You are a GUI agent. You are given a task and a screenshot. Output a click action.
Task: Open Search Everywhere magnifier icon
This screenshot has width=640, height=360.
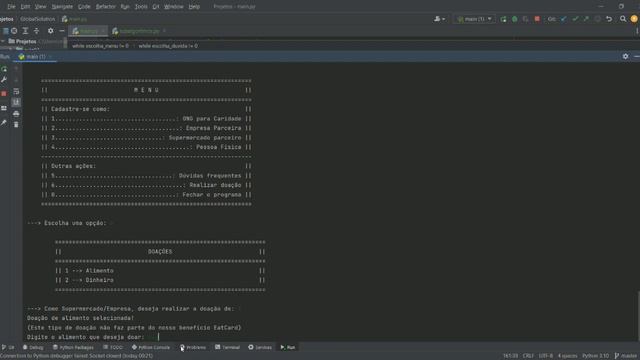(623, 19)
